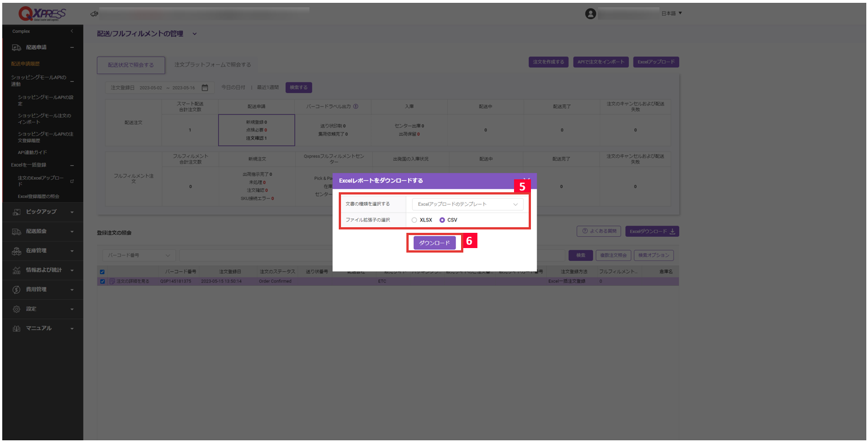This screenshot has width=868, height=442.
Task: Open the Qxpress logo home link
Action: click(42, 13)
